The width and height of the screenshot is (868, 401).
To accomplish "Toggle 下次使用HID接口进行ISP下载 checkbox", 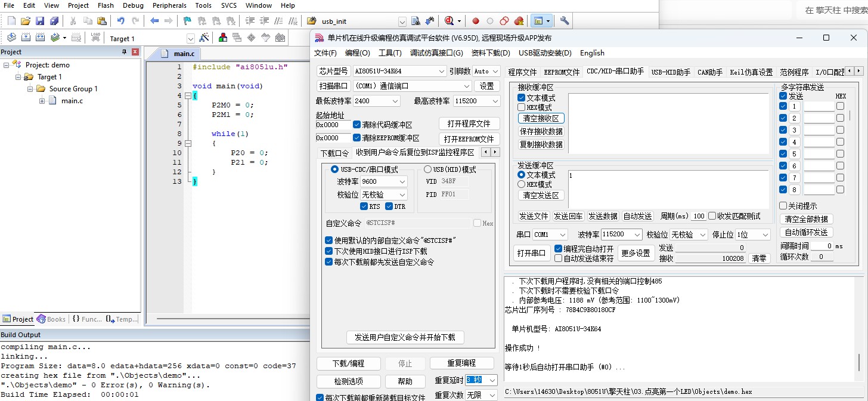I will (328, 251).
